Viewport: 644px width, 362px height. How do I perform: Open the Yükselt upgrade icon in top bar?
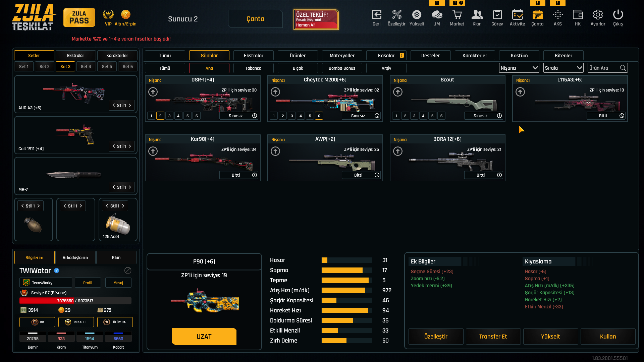417,18
